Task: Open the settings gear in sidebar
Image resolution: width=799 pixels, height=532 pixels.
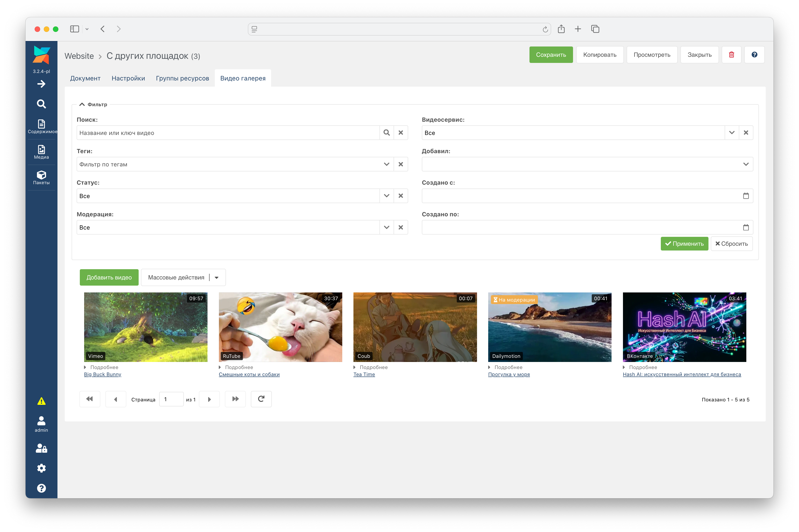Action: (42, 468)
